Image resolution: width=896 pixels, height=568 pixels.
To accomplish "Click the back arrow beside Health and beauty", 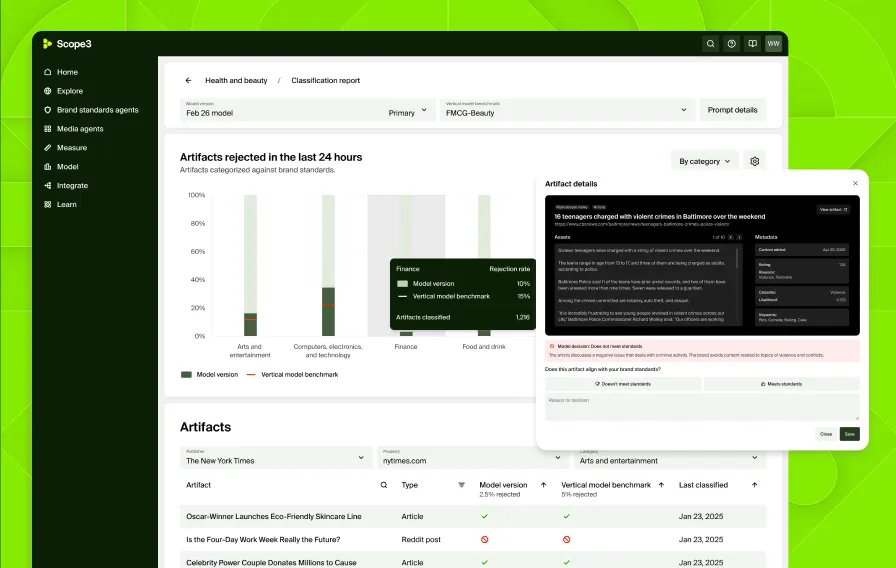I will [188, 80].
